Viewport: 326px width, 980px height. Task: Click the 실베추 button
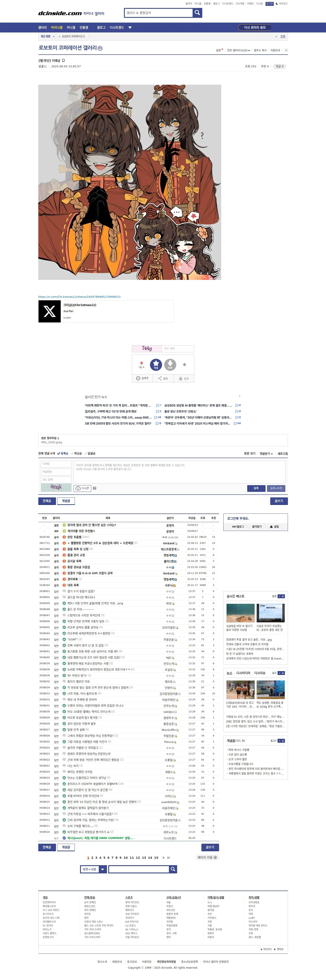click(142, 379)
